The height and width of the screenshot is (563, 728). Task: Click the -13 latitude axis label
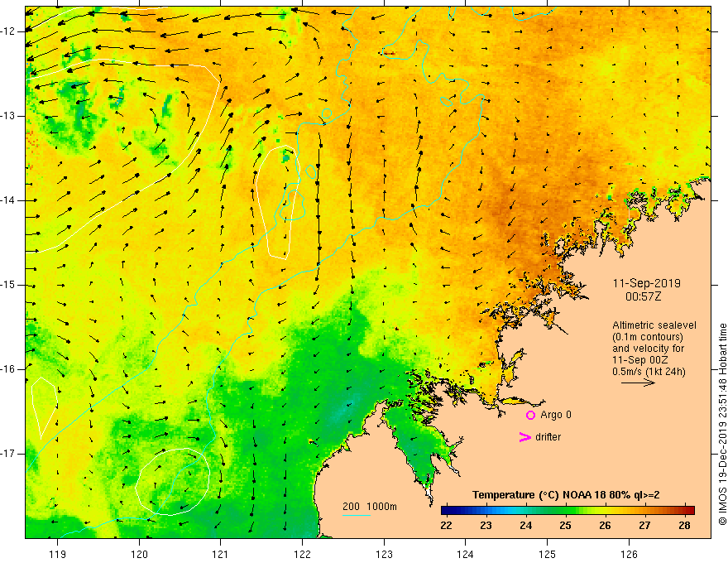8,116
